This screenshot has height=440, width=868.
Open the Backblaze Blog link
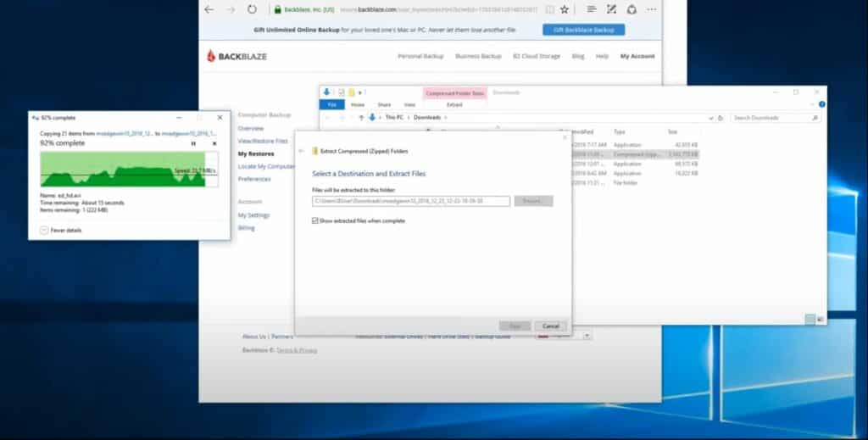coord(578,56)
